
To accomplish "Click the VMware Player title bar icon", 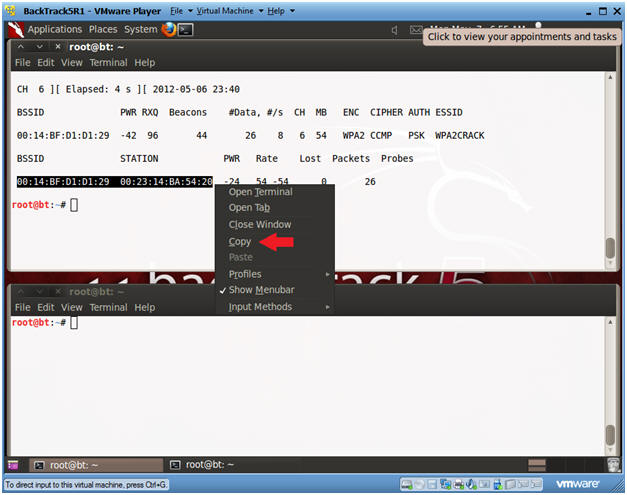I will (11, 11).
